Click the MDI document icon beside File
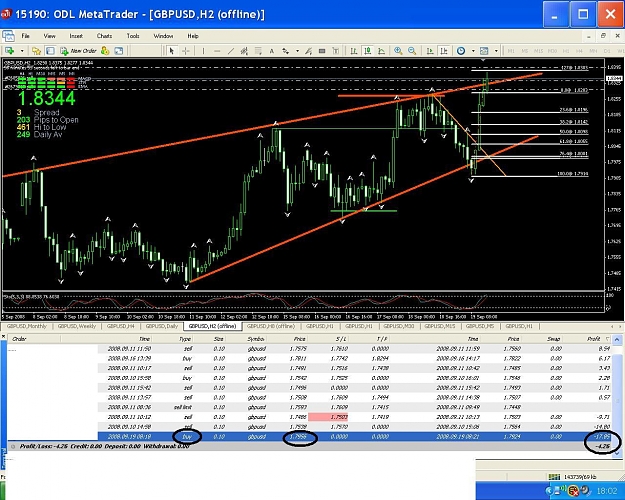Image resolution: width=625 pixels, height=500 pixels. coord(8,36)
